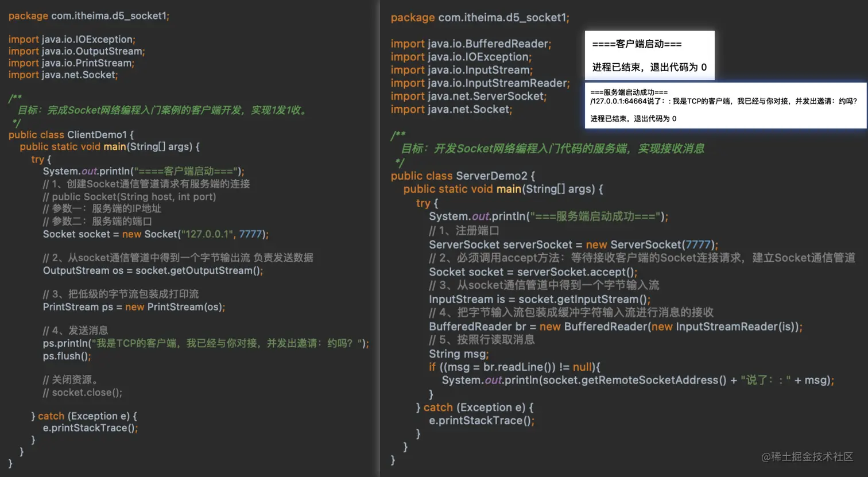Click the package line in the ClientDemo1 code
The height and width of the screenshot is (477, 868).
(x=89, y=16)
